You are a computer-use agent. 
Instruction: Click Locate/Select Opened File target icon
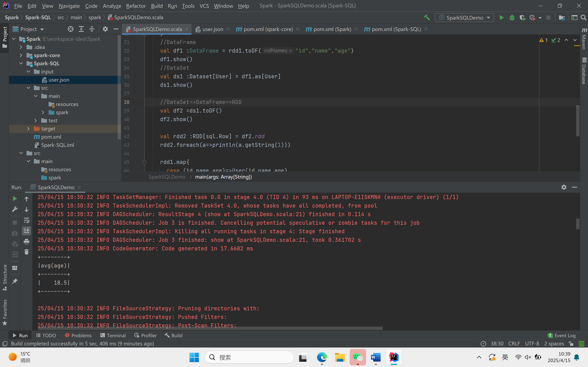(x=70, y=29)
